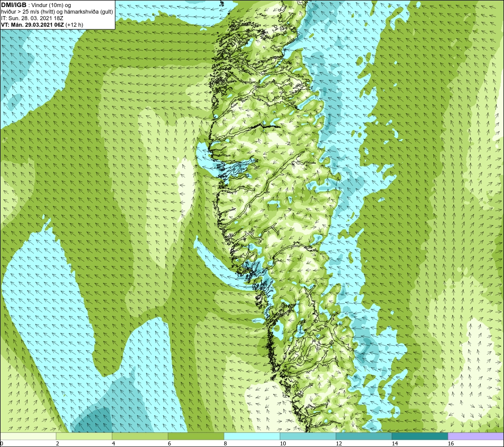Click the scale label "8"
504x447 pixels.
point(225,444)
